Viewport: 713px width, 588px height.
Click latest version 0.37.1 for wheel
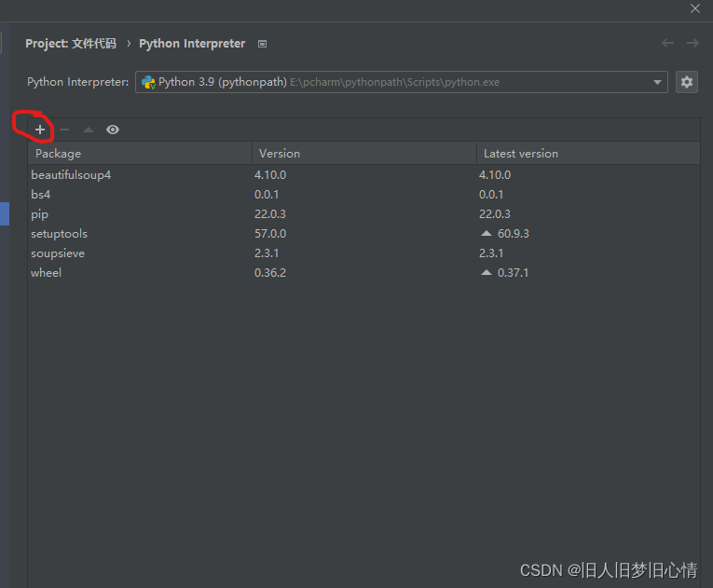pos(513,273)
